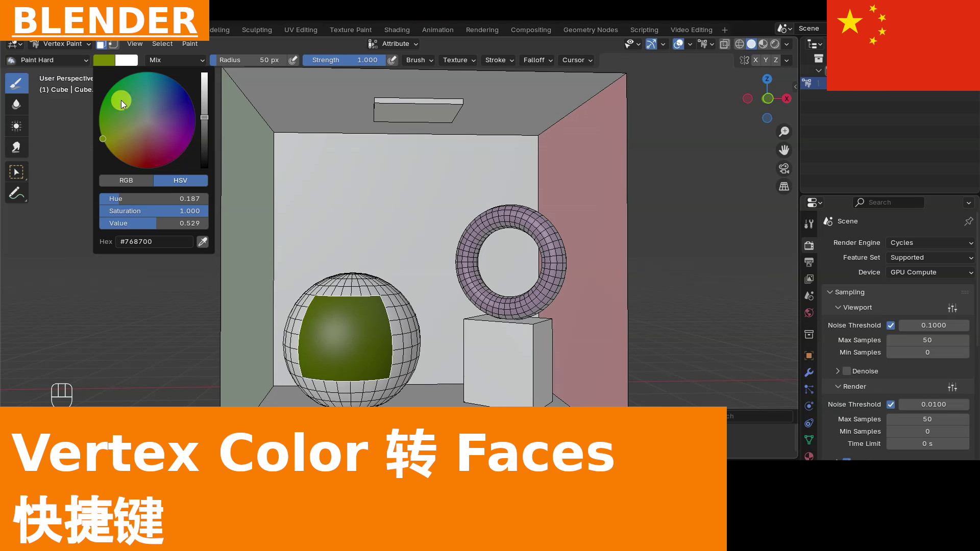Select the Blur tool

(x=16, y=105)
